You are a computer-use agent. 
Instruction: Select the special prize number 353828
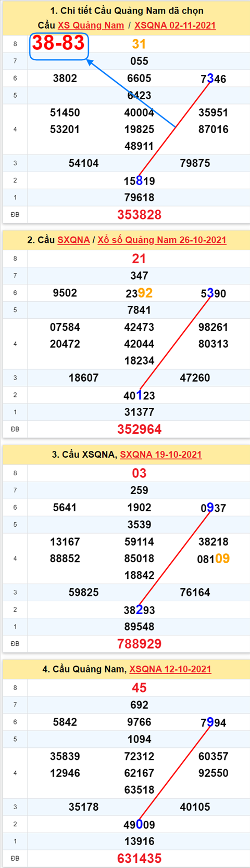pyautogui.click(x=140, y=215)
